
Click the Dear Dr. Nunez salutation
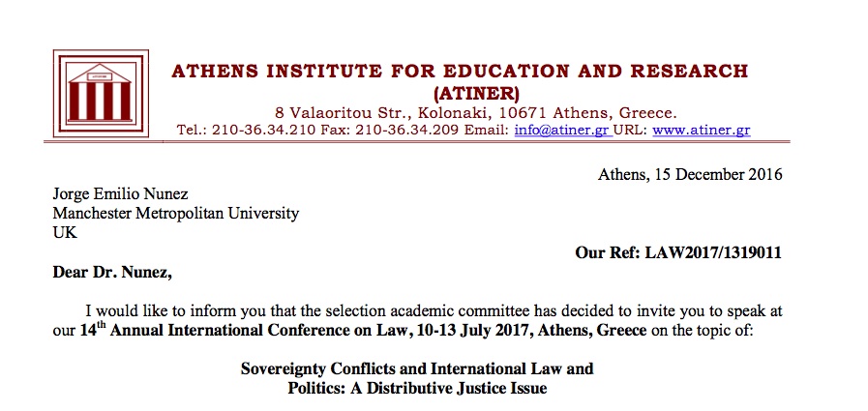click(112, 271)
